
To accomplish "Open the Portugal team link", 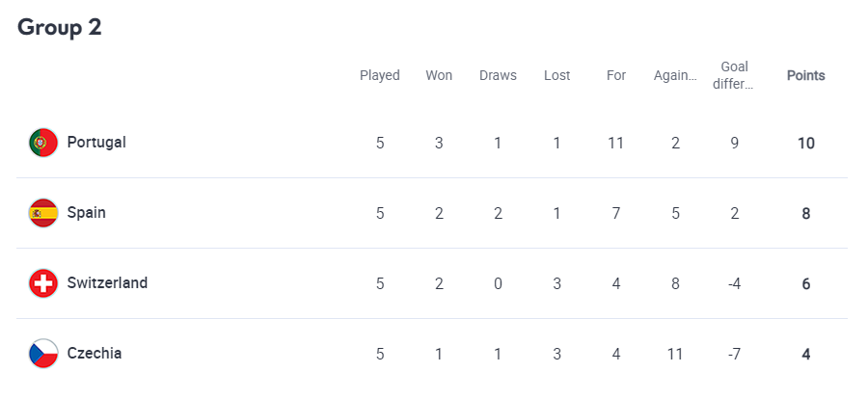I will pos(96,143).
